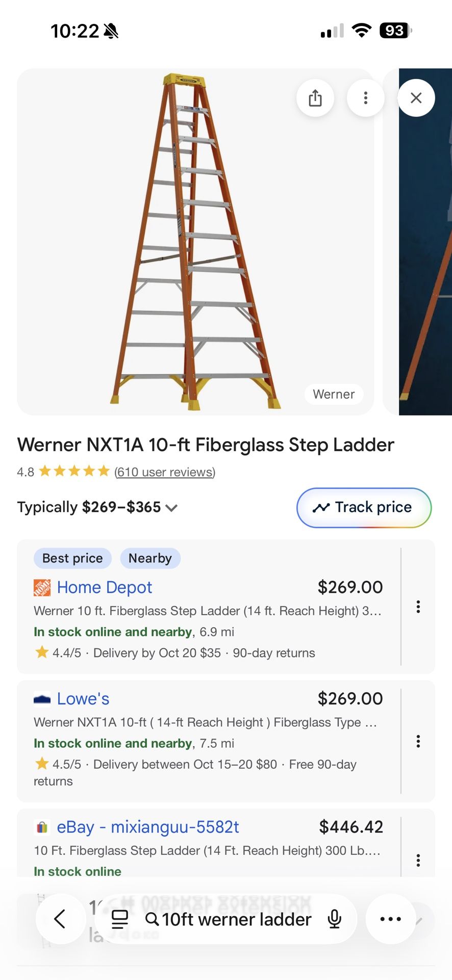This screenshot has width=452, height=980.
Task: Open the Home Depot store link
Action: click(x=104, y=587)
